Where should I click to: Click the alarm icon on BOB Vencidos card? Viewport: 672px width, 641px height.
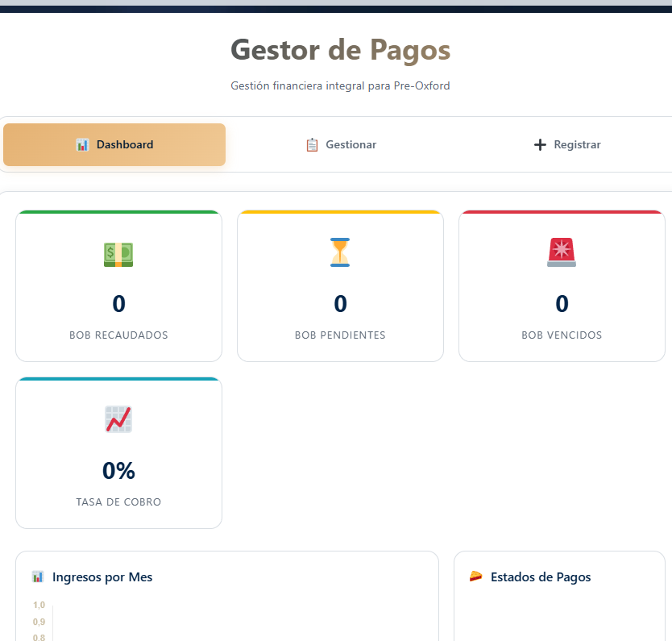[x=562, y=252]
